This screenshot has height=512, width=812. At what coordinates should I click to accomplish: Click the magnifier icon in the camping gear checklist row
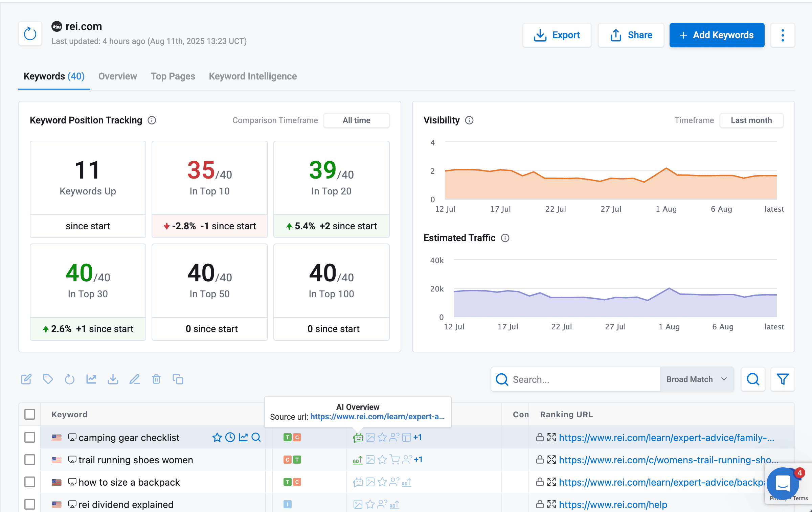(256, 437)
